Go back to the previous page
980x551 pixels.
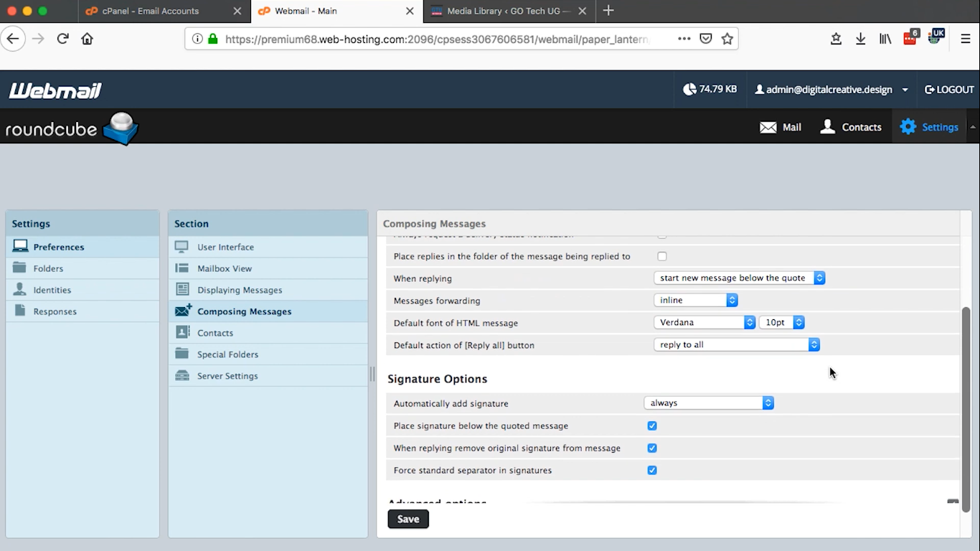point(13,39)
